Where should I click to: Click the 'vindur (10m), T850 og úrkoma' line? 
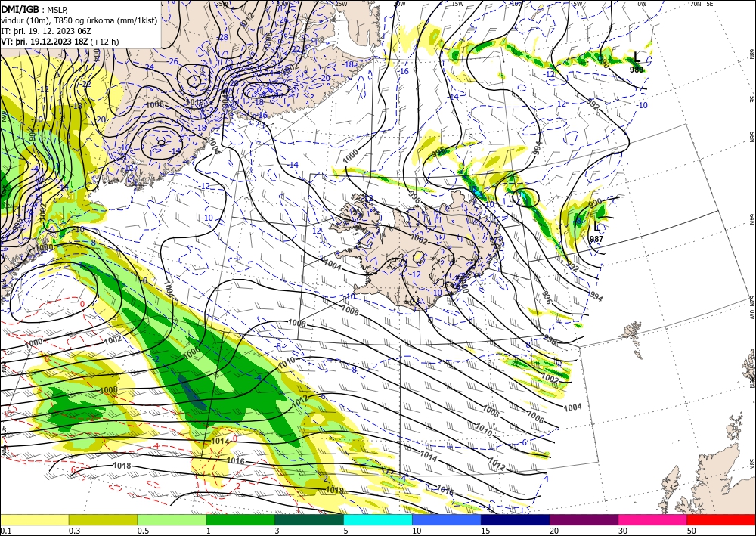(x=79, y=20)
